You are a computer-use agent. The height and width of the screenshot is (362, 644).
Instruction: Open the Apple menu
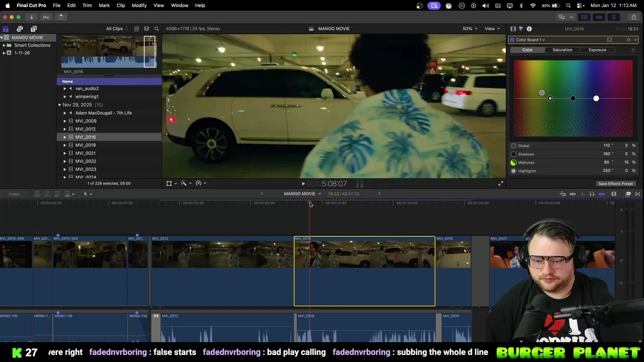click(x=8, y=6)
